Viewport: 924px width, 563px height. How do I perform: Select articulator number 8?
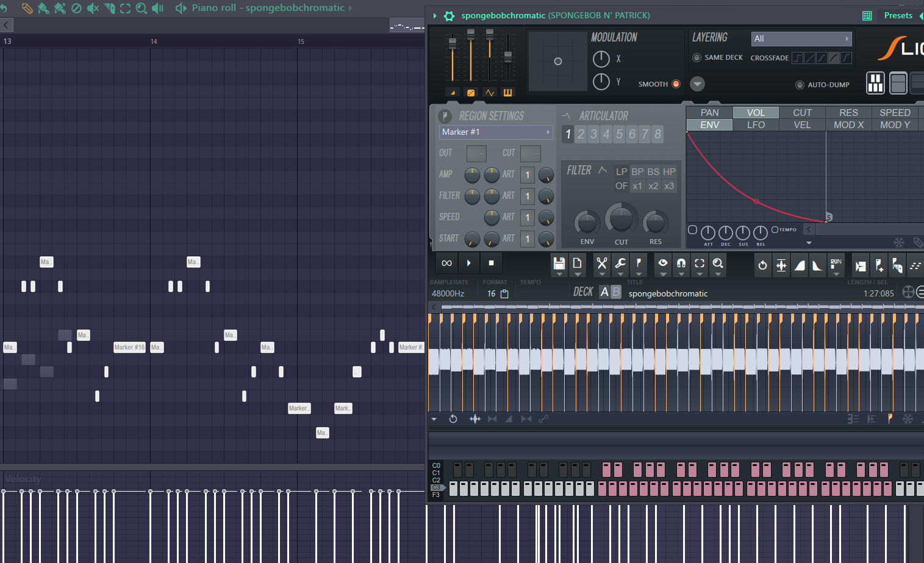coord(657,134)
